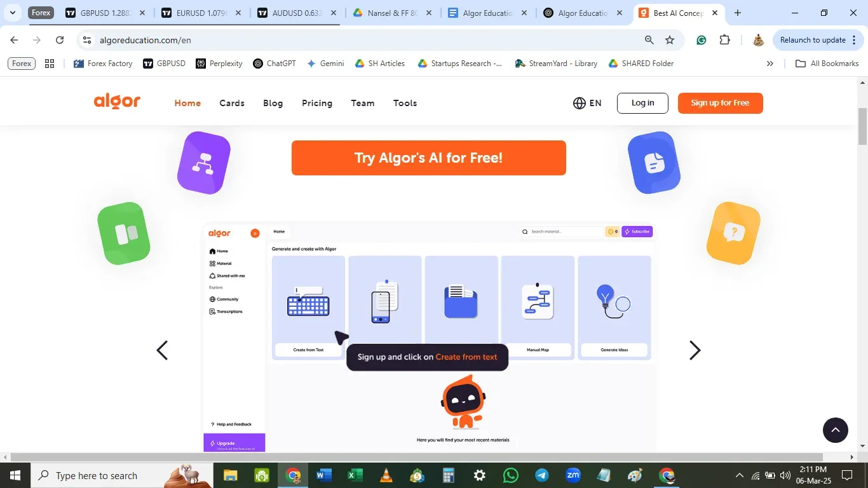Open the SHARED Folder bookmark

[x=641, y=64]
